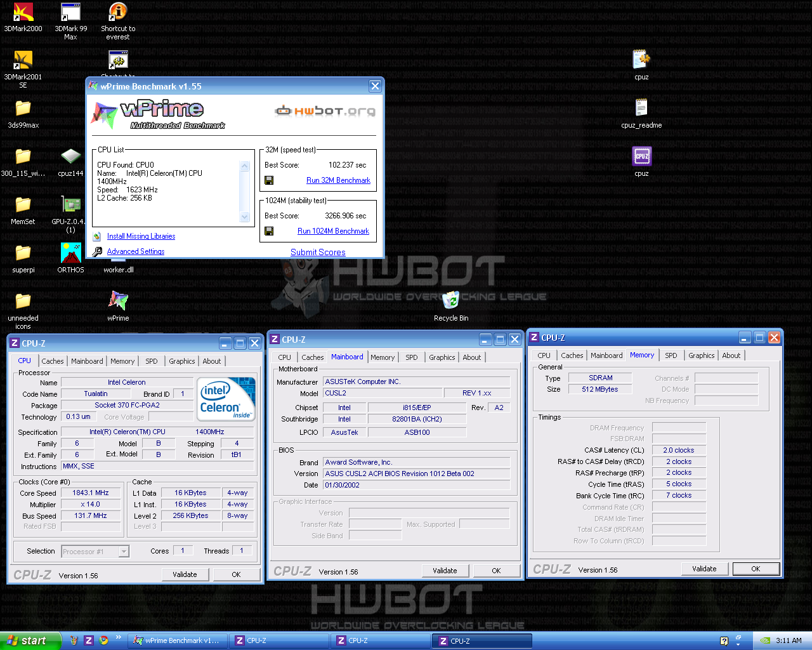
Task: Click the Submit Scores link
Action: 318,252
